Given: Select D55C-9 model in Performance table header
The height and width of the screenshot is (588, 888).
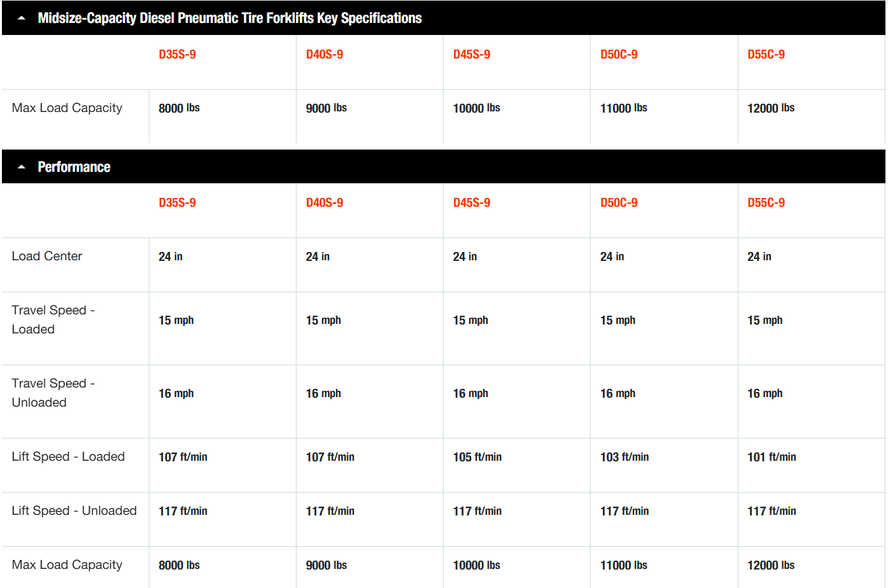Looking at the screenshot, I should (x=766, y=203).
